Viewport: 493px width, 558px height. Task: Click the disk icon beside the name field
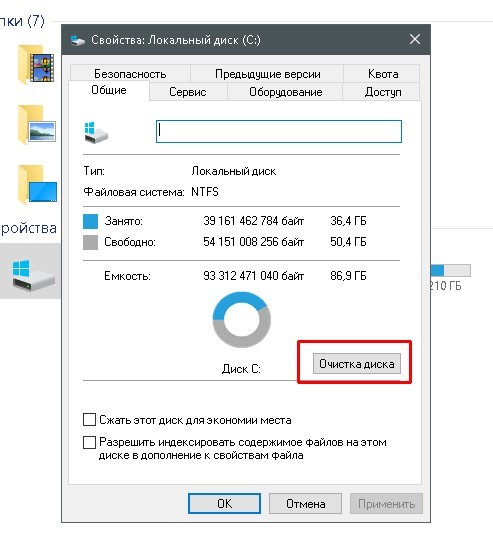[x=96, y=132]
